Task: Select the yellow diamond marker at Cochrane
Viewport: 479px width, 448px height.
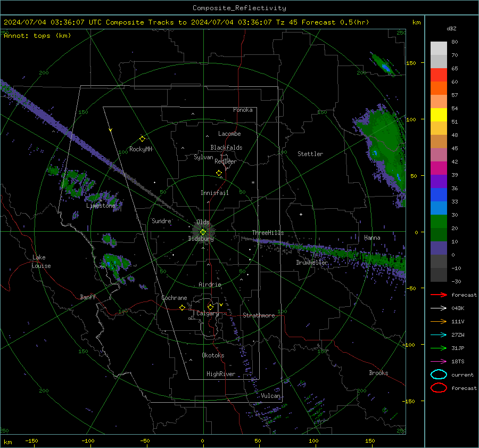Action: pos(182,307)
